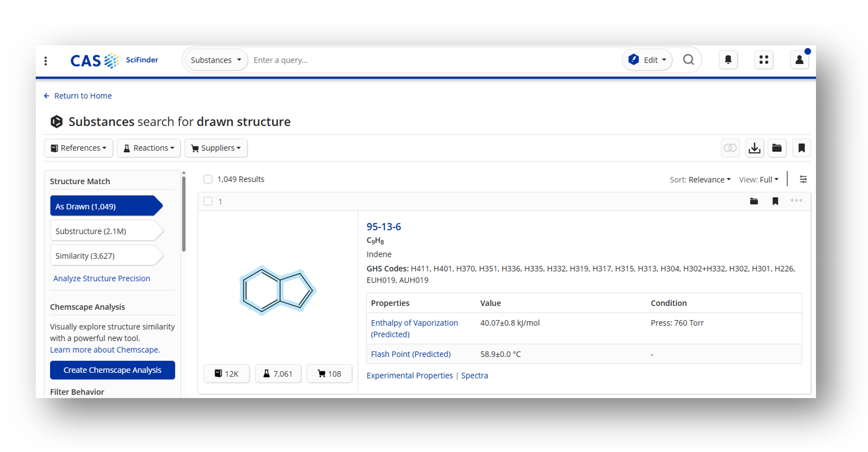Click the bookmark icon in top toolbar
The image size is (868, 452).
coord(802,148)
